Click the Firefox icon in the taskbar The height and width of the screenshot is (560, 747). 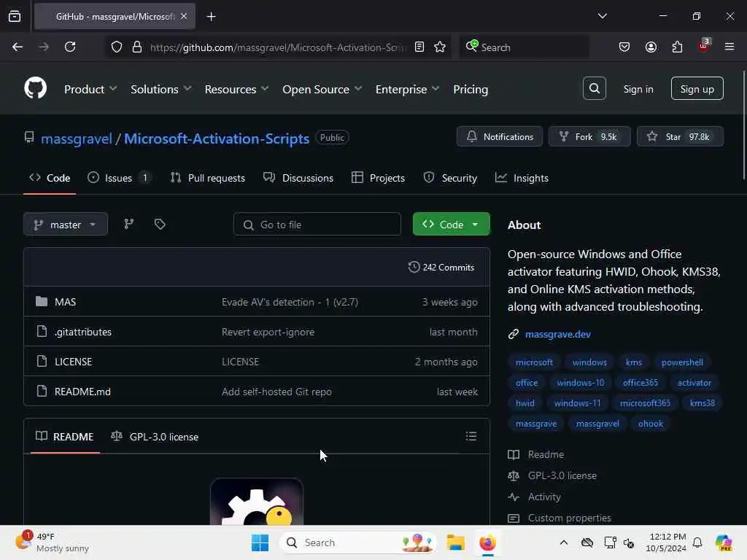tap(487, 542)
